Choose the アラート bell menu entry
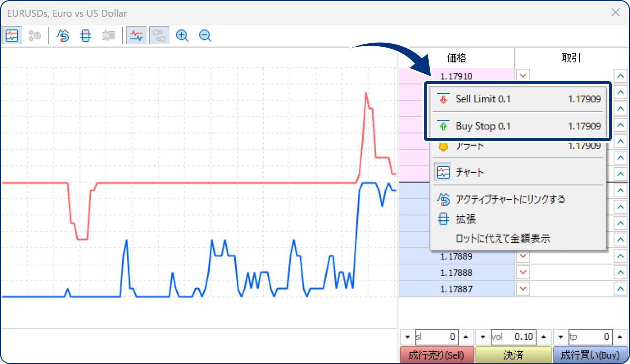This screenshot has width=630, height=364. coord(518,146)
